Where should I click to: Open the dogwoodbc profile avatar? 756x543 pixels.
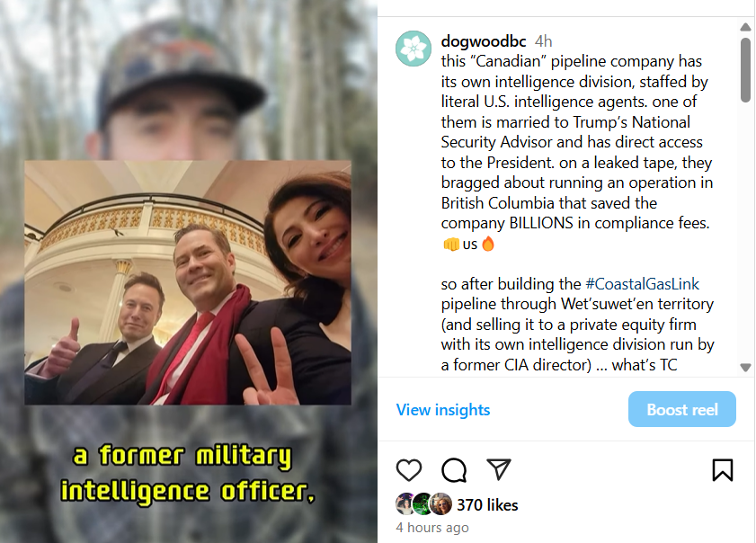(x=414, y=49)
